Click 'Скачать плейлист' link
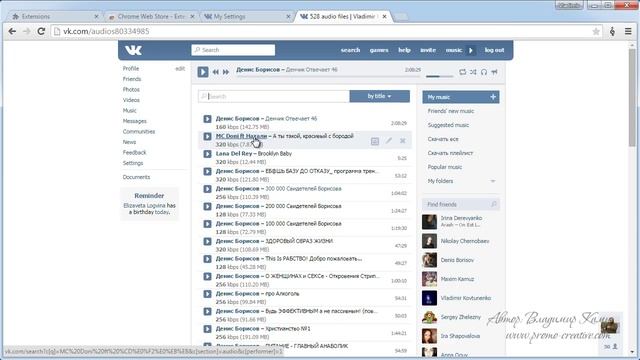The width and height of the screenshot is (640, 360). point(450,153)
